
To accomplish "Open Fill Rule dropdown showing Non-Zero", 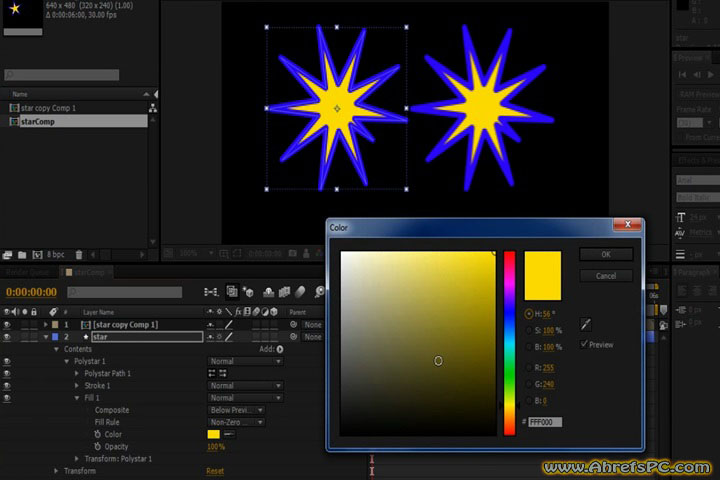I will point(237,422).
